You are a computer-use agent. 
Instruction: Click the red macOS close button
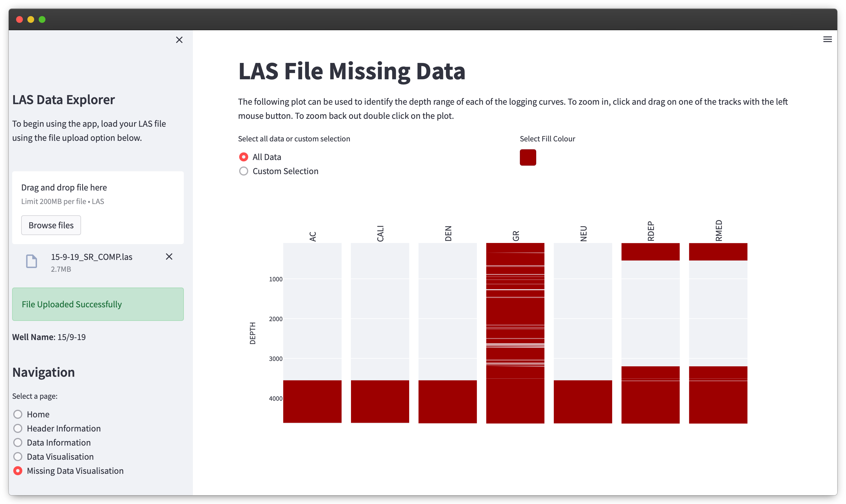(x=19, y=19)
